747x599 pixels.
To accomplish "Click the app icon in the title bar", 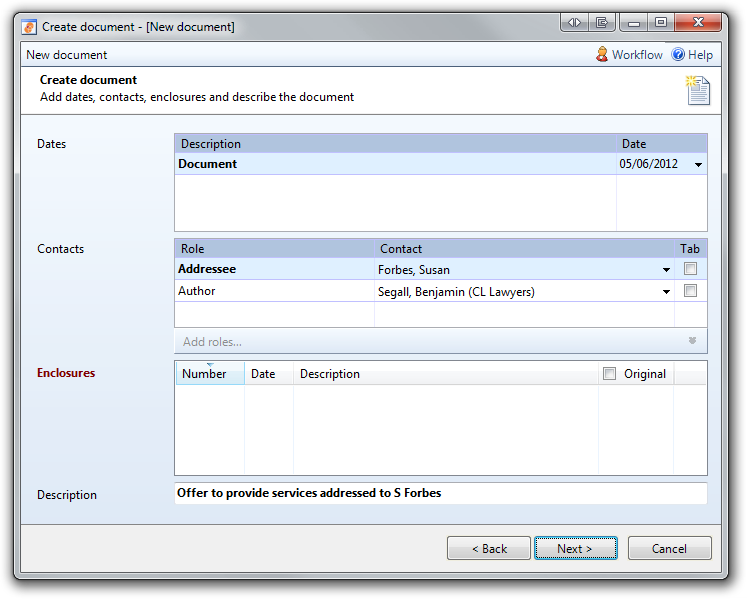I will click(x=29, y=27).
